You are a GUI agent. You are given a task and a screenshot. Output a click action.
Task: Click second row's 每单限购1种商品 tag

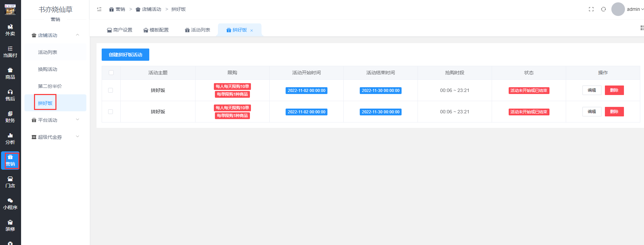pyautogui.click(x=233, y=116)
